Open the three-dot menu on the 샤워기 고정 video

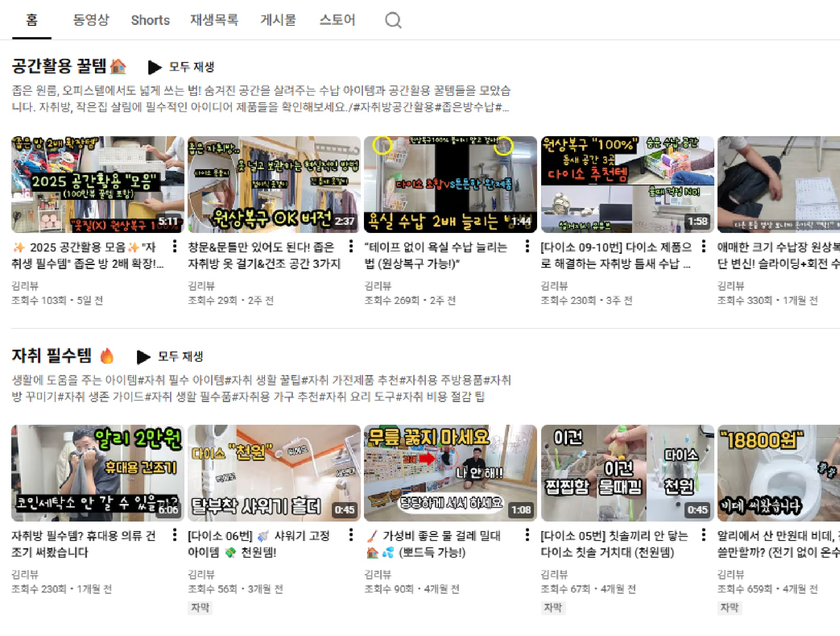pos(350,536)
